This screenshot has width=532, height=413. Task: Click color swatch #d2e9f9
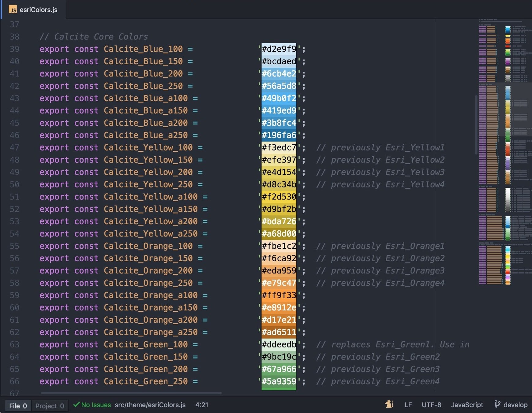279,49
